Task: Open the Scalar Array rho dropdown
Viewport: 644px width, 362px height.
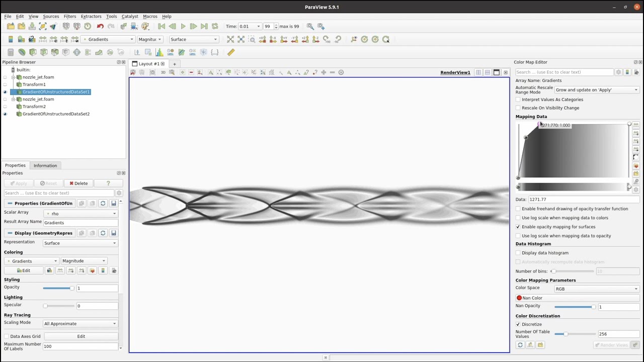Action: [80, 214]
